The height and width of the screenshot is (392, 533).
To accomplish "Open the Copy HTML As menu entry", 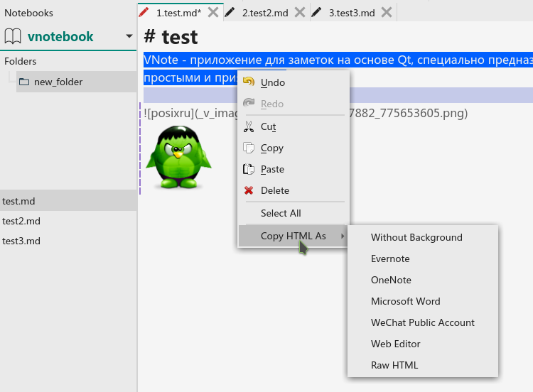I will point(294,236).
